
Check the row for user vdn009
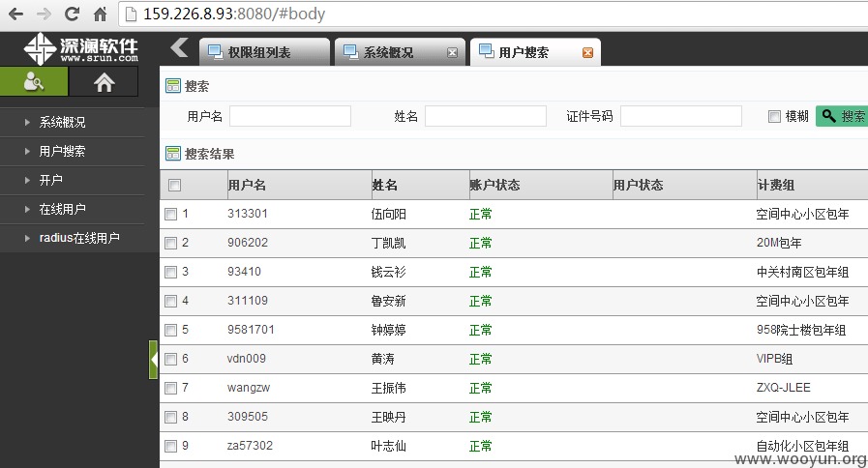coord(171,359)
